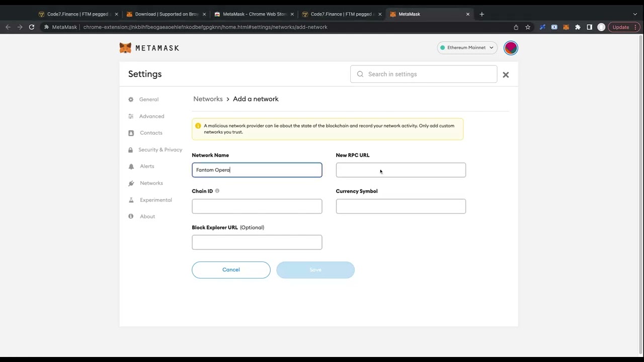
Task: Click the Chrome profile avatar
Action: 601,27
